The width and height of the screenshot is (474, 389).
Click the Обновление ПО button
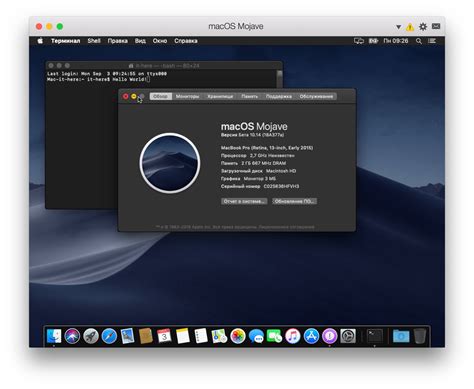294,201
